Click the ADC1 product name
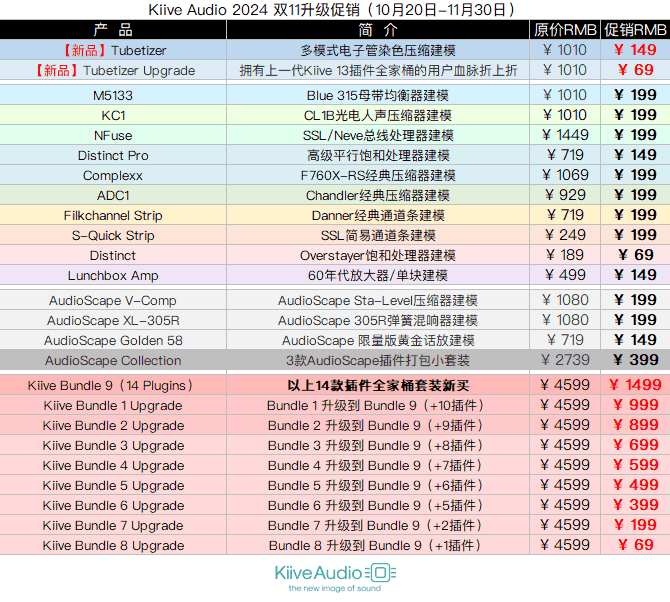This screenshot has height=602, width=670. [113, 195]
